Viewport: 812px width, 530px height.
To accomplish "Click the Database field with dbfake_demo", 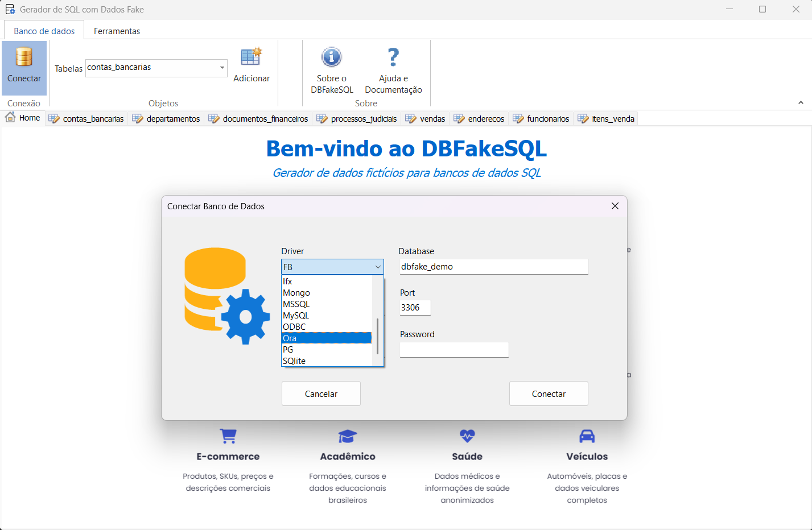I will (x=494, y=267).
